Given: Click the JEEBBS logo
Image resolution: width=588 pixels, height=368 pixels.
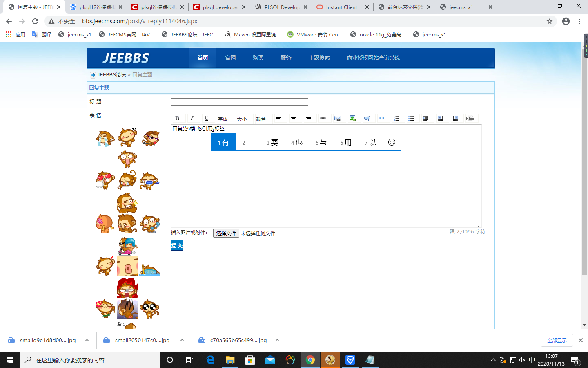Looking at the screenshot, I should pos(126,58).
